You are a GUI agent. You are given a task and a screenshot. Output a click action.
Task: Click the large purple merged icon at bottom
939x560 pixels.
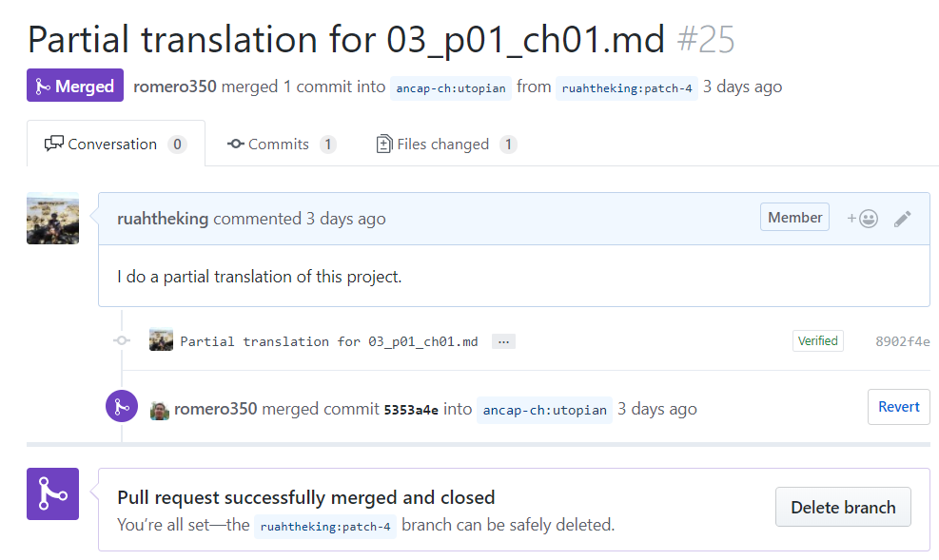[x=52, y=494]
